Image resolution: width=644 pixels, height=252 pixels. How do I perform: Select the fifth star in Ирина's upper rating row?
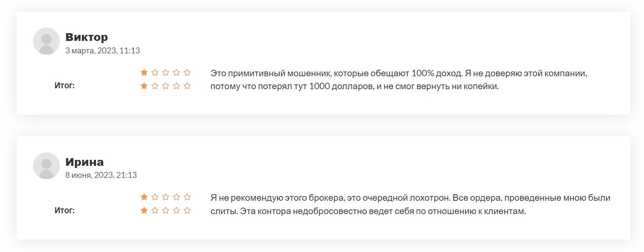pos(187,197)
